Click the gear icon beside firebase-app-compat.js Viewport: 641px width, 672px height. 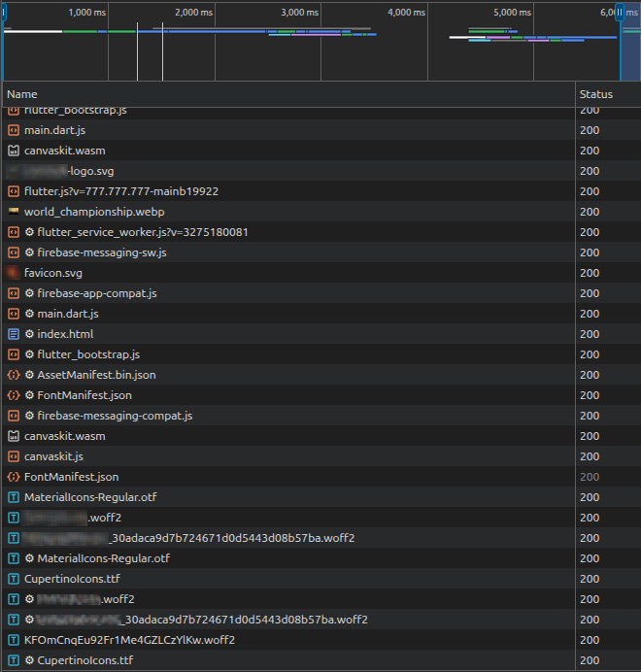[29, 293]
